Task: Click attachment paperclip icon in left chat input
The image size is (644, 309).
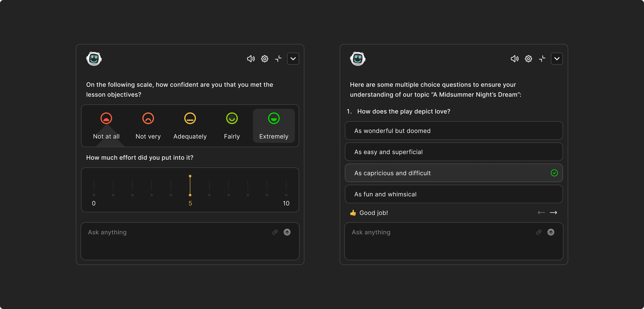Action: [x=275, y=232]
